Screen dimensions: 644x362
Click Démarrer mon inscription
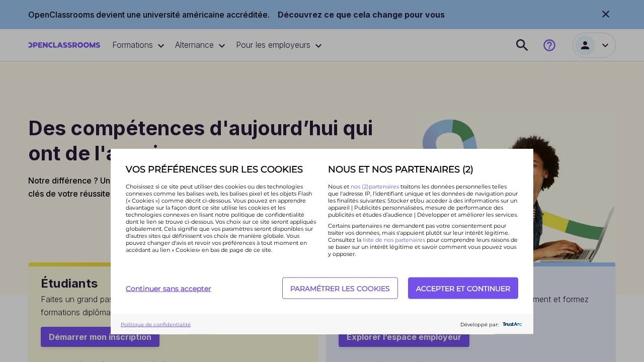coord(100,337)
